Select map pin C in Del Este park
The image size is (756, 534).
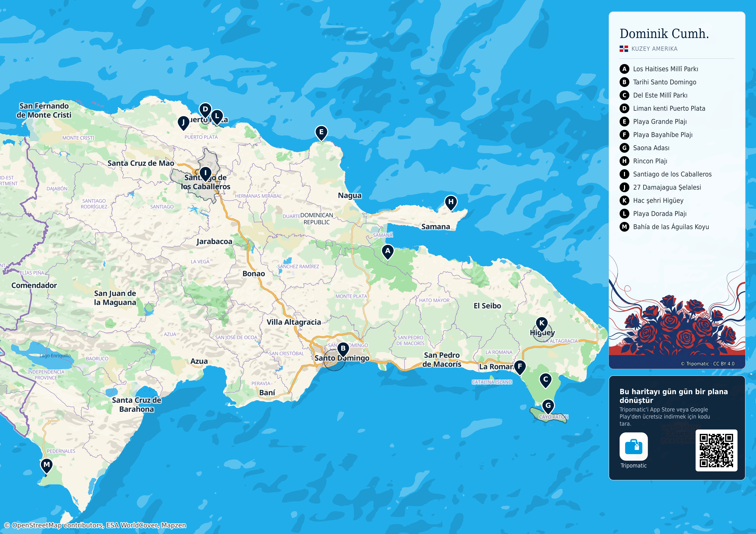click(x=546, y=380)
